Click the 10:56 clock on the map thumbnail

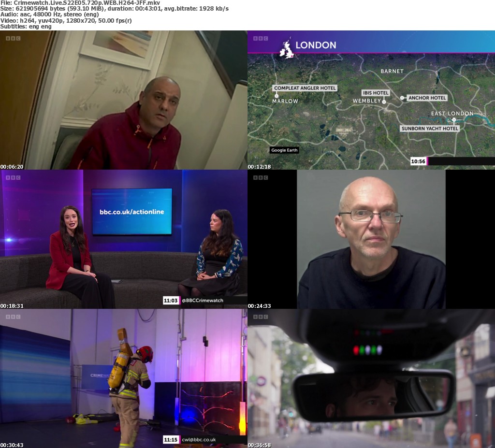[x=418, y=161]
